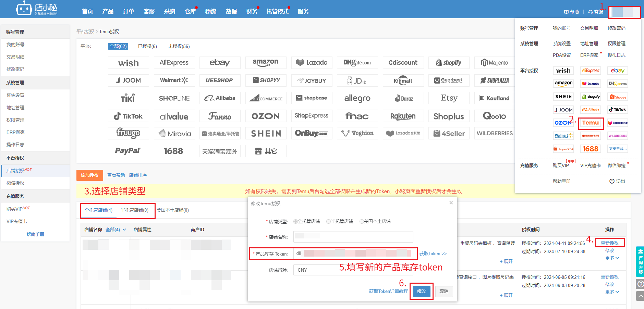Click the Shopee logo in the account menu
Viewport: 644px width, 309px height.
618,97
